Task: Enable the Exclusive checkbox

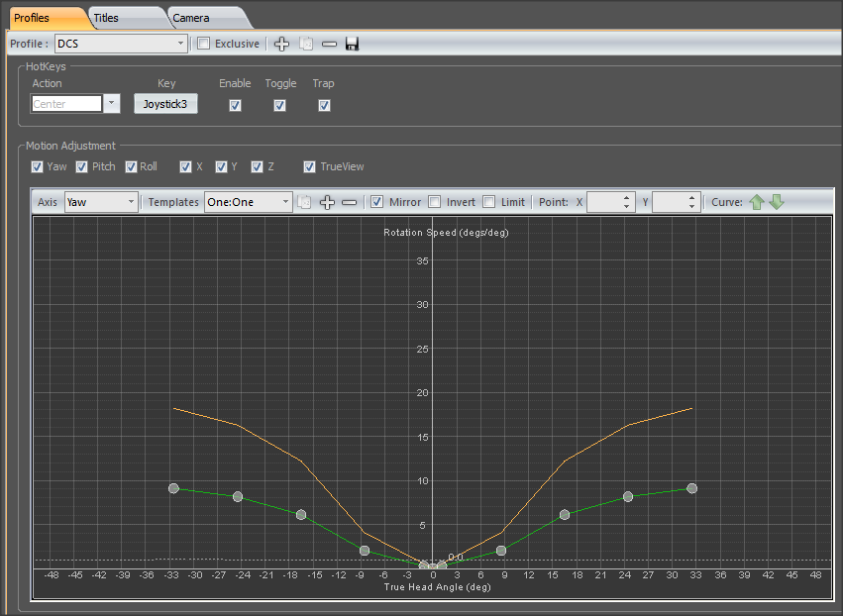Action: [203, 44]
